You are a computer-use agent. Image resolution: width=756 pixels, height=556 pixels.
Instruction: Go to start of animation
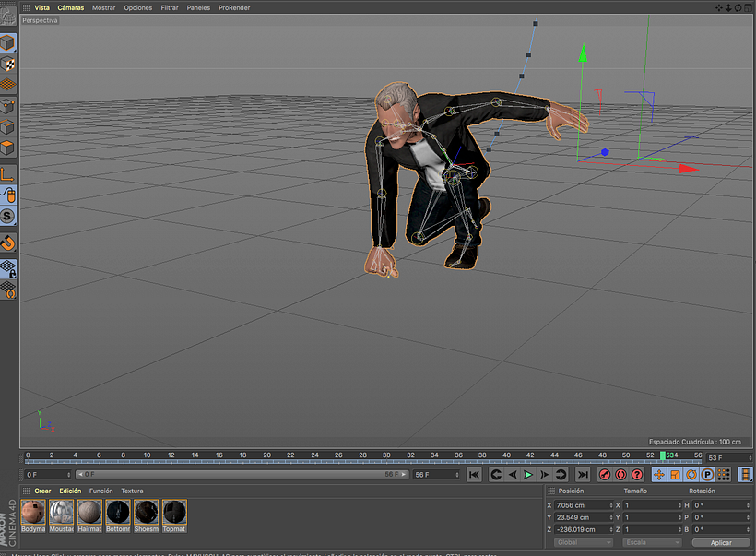475,475
